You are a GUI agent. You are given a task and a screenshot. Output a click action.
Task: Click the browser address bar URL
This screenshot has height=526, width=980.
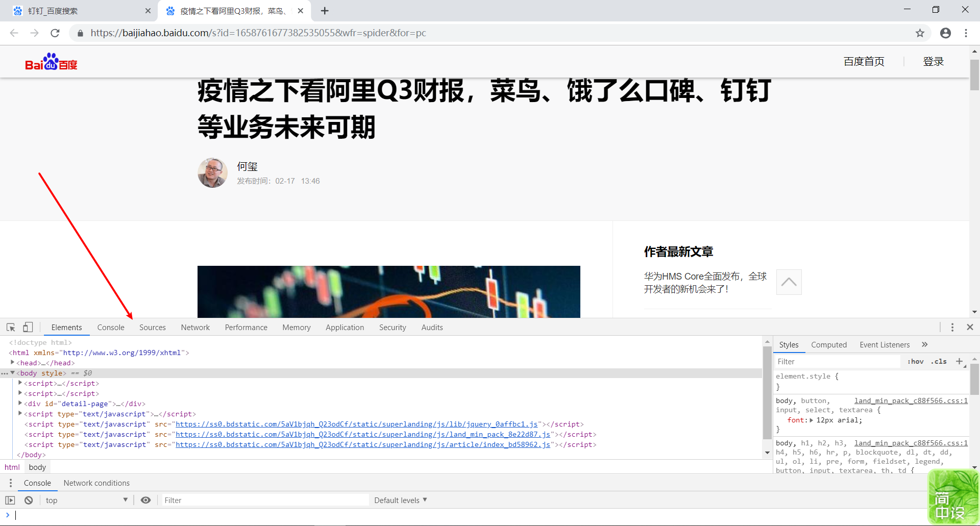pyautogui.click(x=258, y=33)
